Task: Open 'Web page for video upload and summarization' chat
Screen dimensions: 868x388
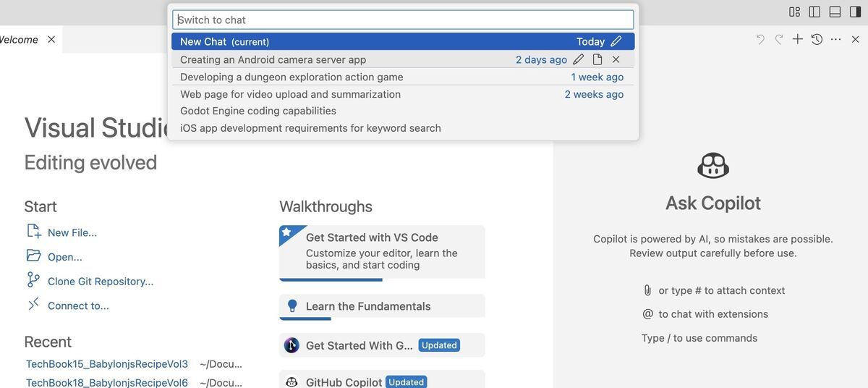Action: pyautogui.click(x=403, y=94)
